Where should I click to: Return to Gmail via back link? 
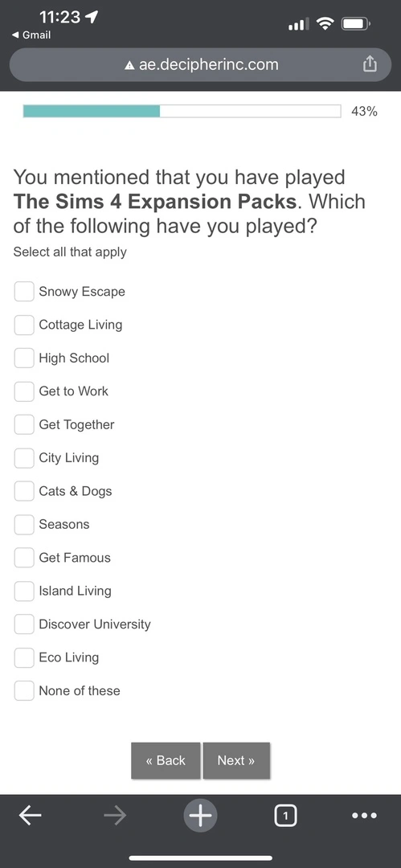coord(31,35)
